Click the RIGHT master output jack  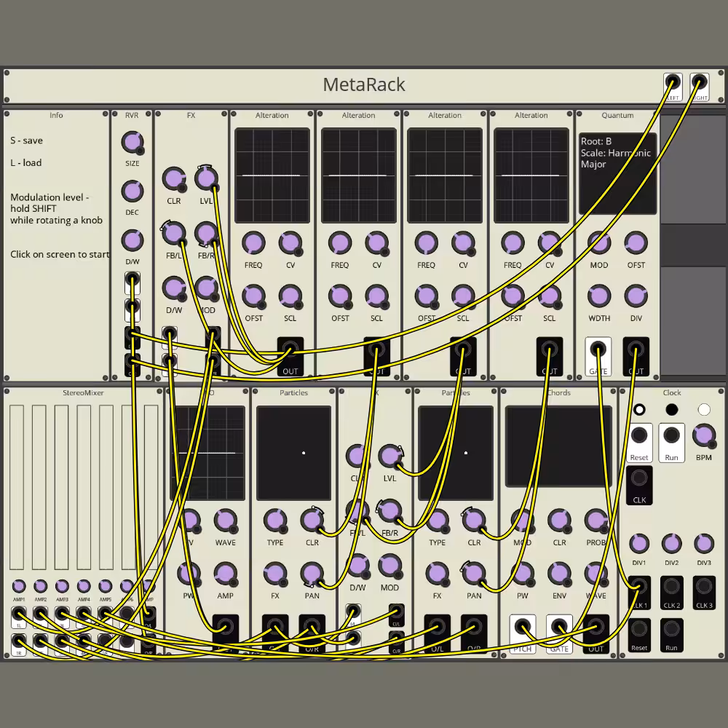coord(699,83)
